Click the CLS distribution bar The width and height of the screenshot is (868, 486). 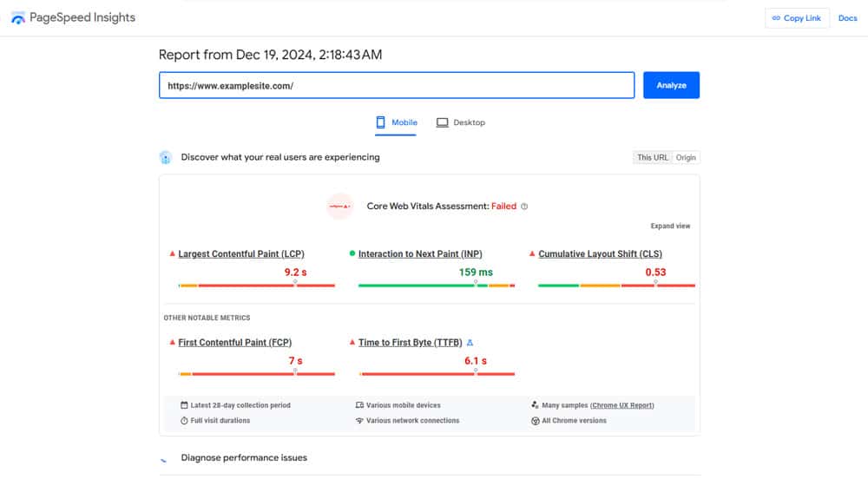616,286
